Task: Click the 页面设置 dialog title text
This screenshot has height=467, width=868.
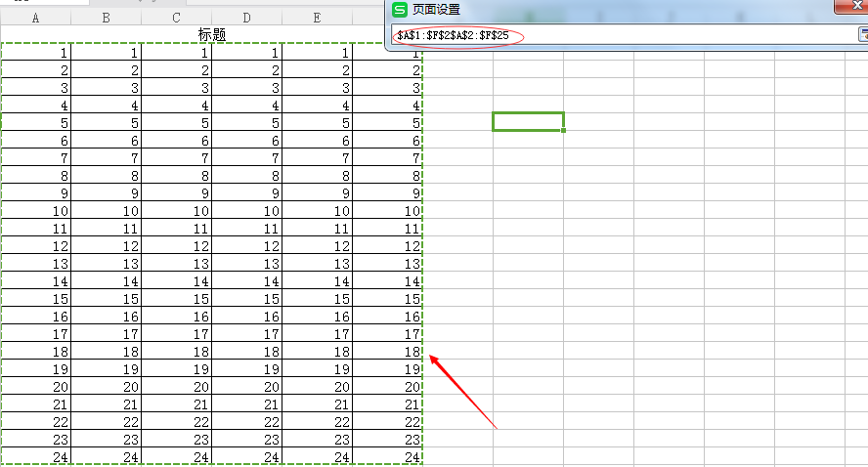Action: coord(436,10)
